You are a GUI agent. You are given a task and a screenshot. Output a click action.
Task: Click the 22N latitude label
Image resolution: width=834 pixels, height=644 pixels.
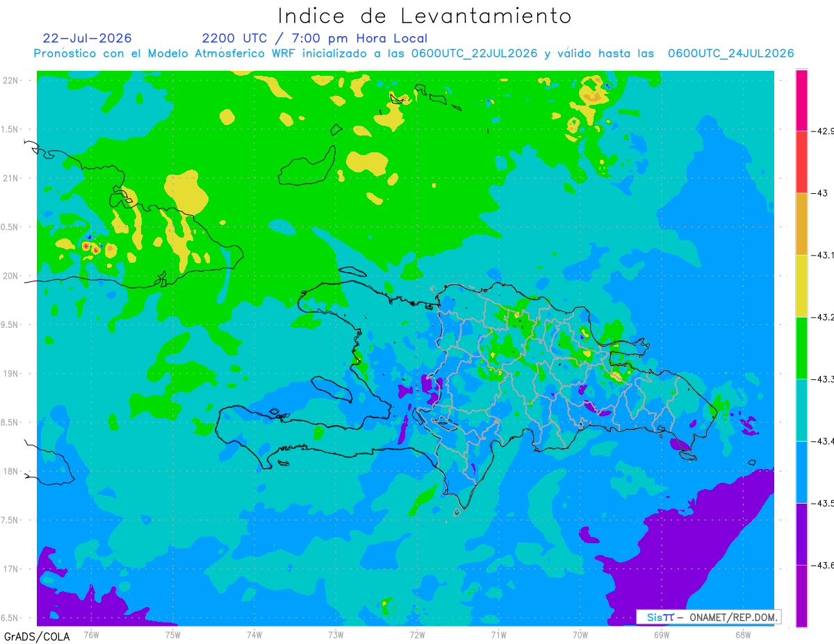pos(11,80)
